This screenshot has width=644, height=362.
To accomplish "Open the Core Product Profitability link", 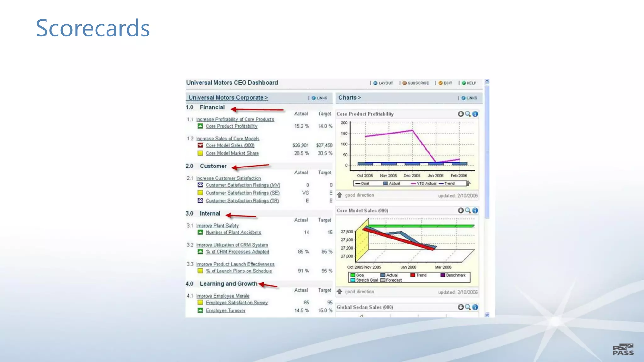I will (231, 126).
